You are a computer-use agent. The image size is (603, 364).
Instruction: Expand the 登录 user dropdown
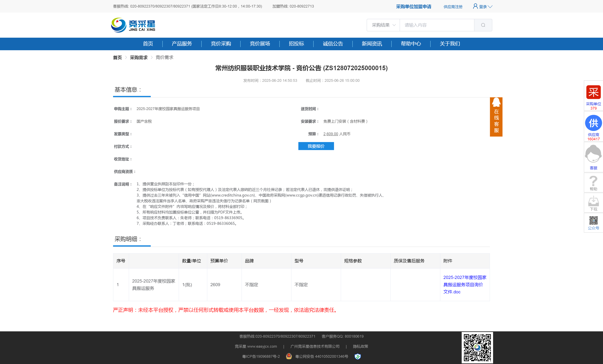(483, 7)
